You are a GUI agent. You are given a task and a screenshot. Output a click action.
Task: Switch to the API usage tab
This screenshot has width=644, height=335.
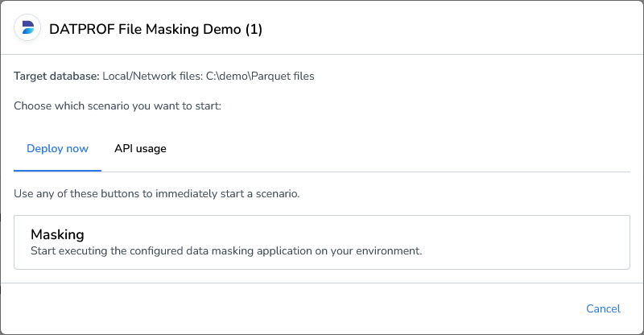[140, 149]
